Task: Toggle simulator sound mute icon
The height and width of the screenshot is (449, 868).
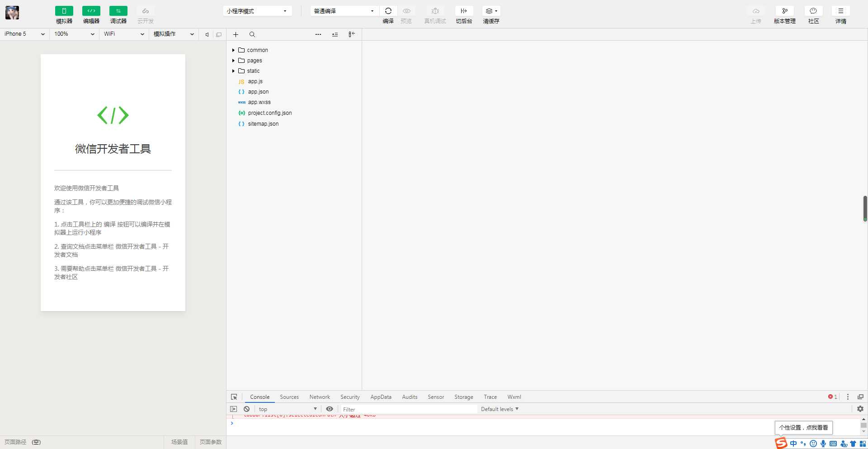Action: pos(207,34)
